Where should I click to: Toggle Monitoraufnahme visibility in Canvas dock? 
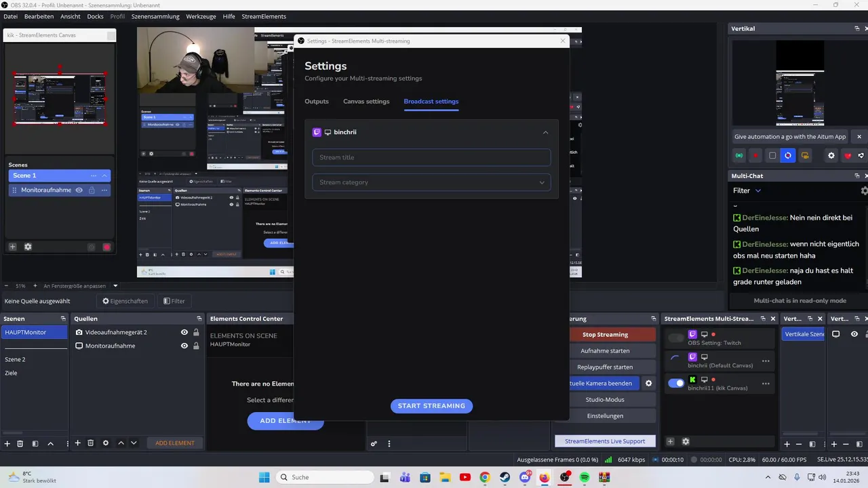coord(79,190)
